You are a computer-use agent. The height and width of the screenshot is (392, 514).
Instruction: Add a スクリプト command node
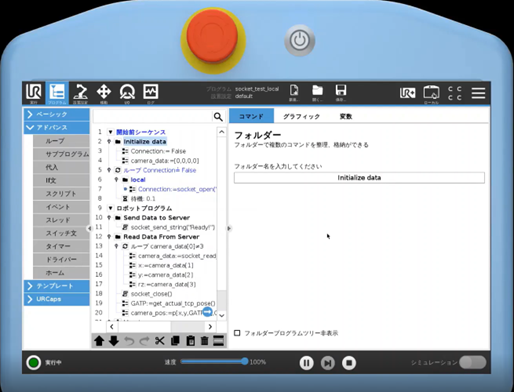[x=61, y=194]
